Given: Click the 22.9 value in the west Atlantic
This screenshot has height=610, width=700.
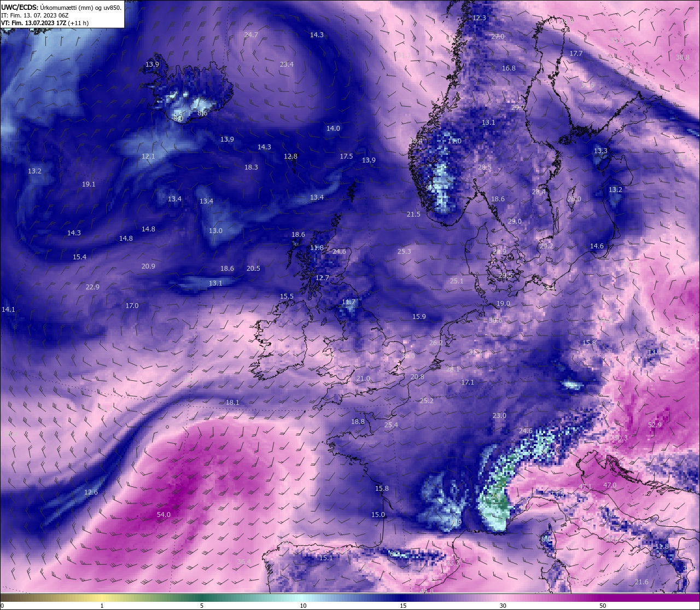Looking at the screenshot, I should click(x=92, y=287).
